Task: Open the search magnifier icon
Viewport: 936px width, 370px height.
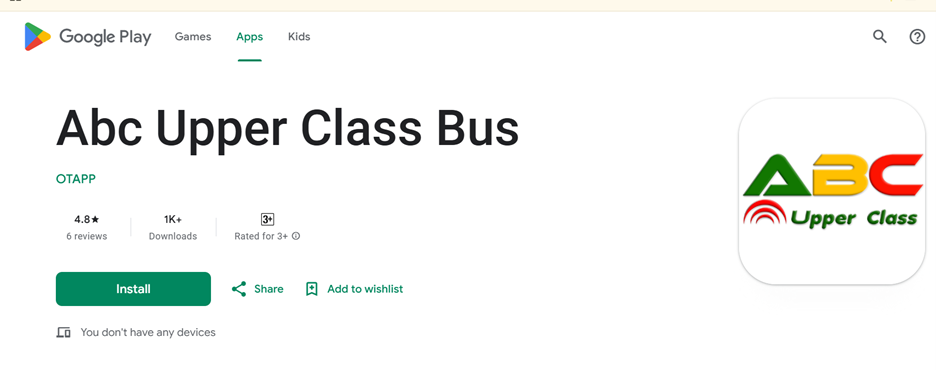Action: [880, 37]
